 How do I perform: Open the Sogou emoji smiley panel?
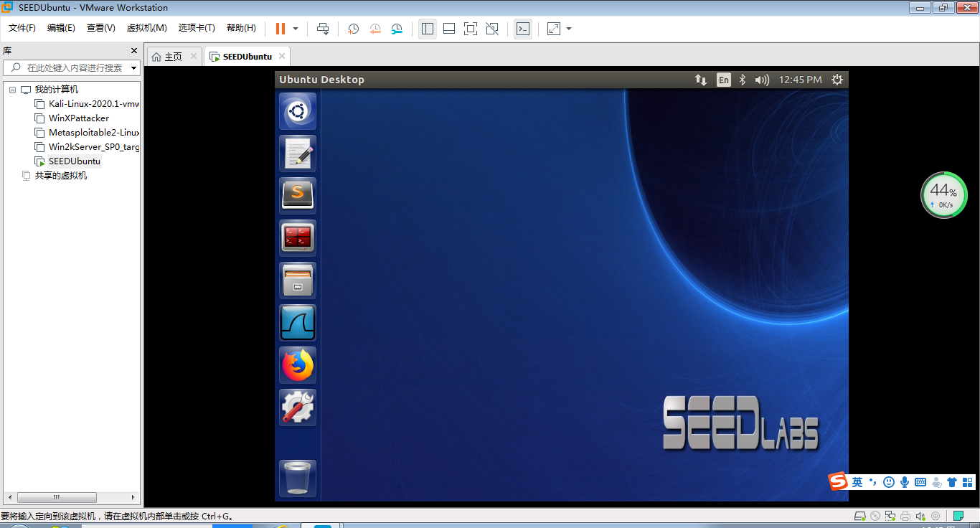click(x=889, y=482)
